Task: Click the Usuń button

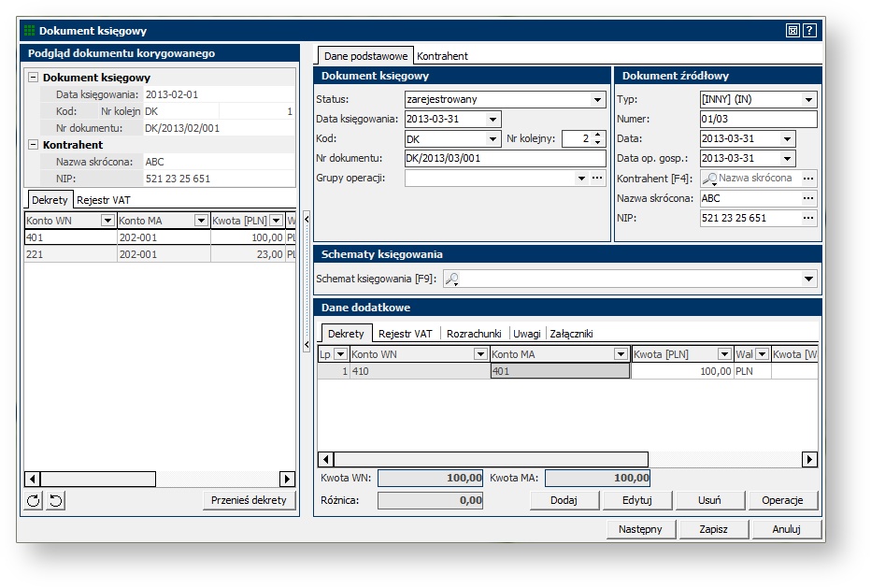Action: coord(709,500)
